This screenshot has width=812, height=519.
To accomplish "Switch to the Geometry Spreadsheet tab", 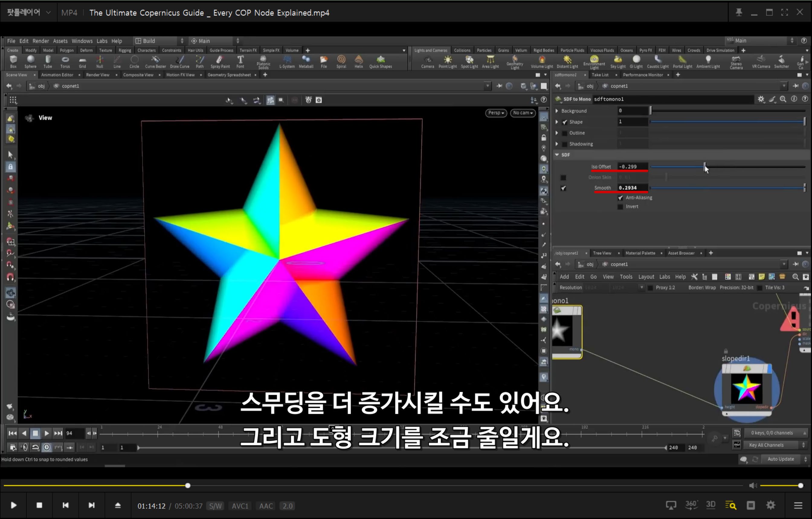I will 229,75.
